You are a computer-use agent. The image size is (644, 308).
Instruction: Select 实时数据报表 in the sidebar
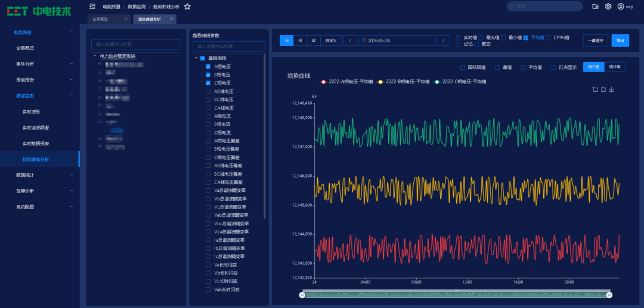[35, 144]
